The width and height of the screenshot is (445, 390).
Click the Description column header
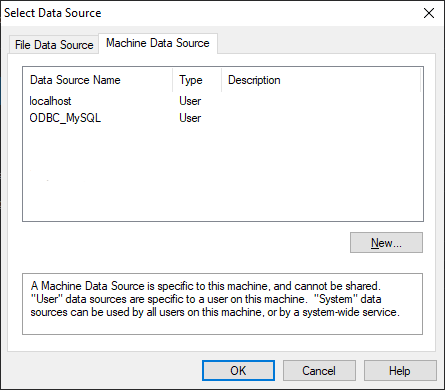[321, 80]
